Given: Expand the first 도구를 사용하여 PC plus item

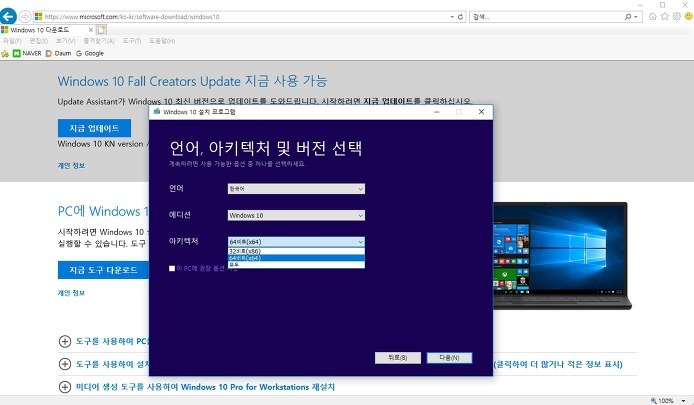Looking at the screenshot, I should point(65,341).
